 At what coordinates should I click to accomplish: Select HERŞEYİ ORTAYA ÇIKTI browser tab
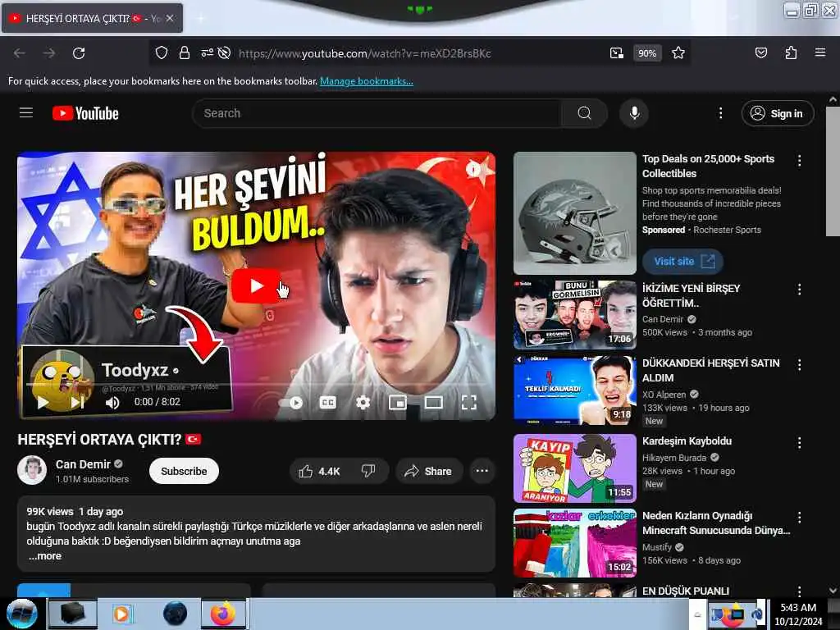click(92, 18)
